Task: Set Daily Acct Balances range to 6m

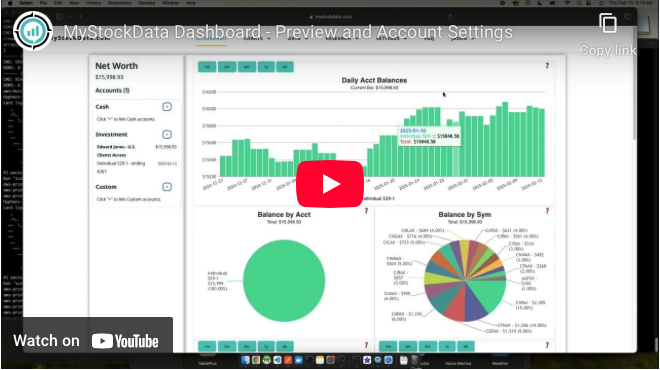Action: point(247,67)
